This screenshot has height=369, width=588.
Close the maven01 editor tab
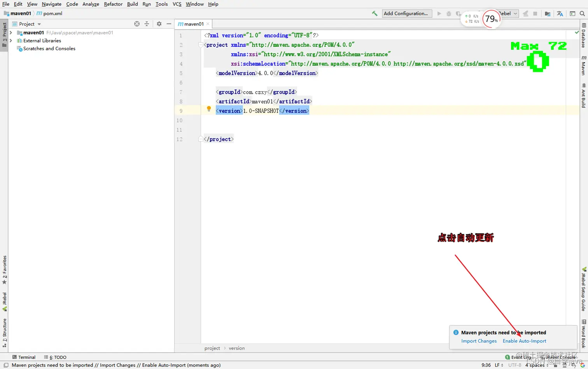[208, 24]
